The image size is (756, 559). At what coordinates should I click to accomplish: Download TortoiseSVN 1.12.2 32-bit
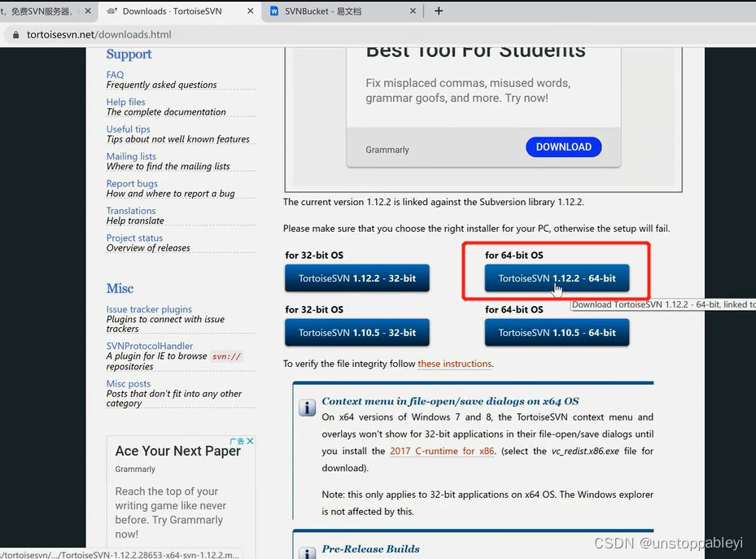point(357,278)
